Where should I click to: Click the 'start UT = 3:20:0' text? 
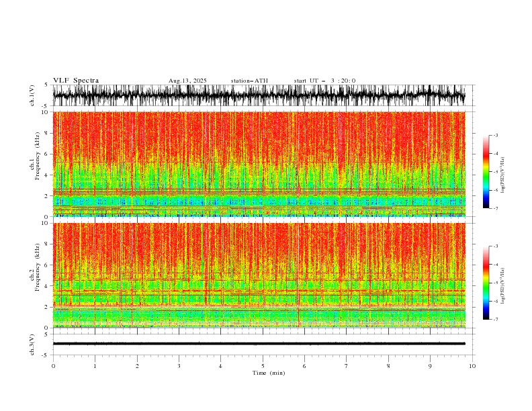[324, 81]
